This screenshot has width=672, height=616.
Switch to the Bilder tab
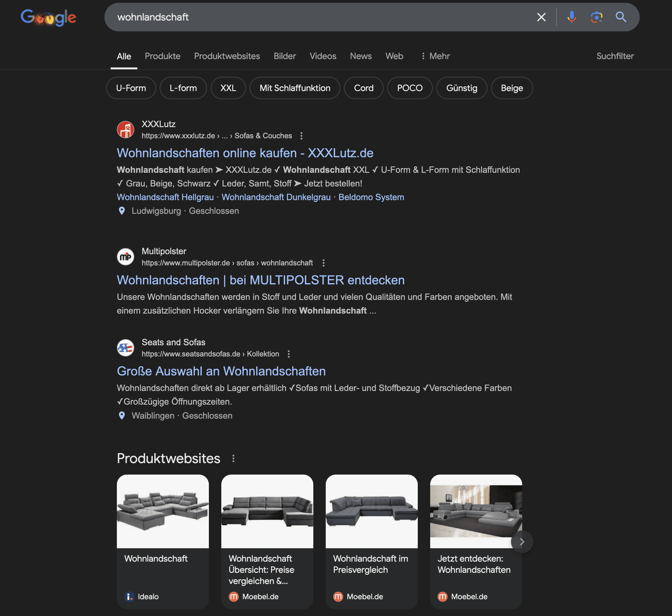285,56
